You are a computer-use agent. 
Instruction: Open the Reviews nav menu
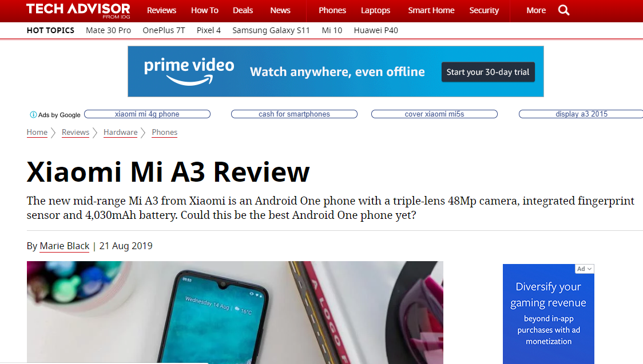[161, 10]
